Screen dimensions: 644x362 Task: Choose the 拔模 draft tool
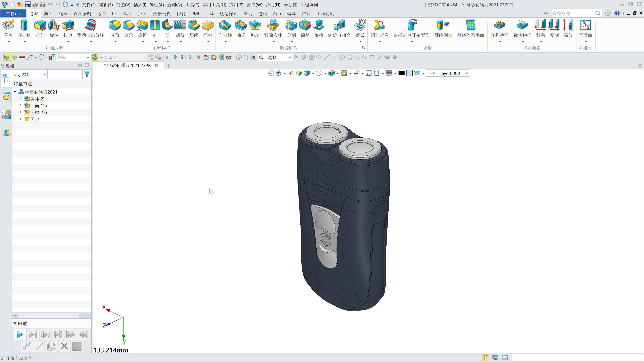142,28
